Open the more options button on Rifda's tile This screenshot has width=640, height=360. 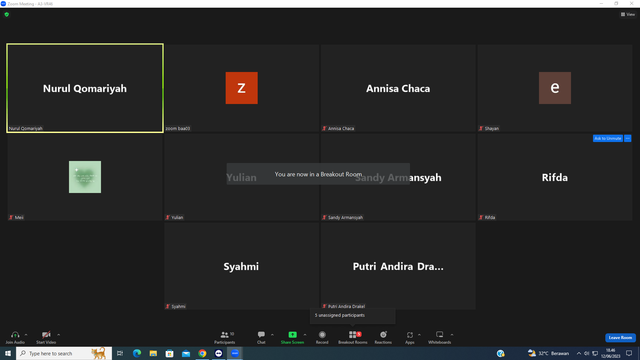tap(628, 138)
